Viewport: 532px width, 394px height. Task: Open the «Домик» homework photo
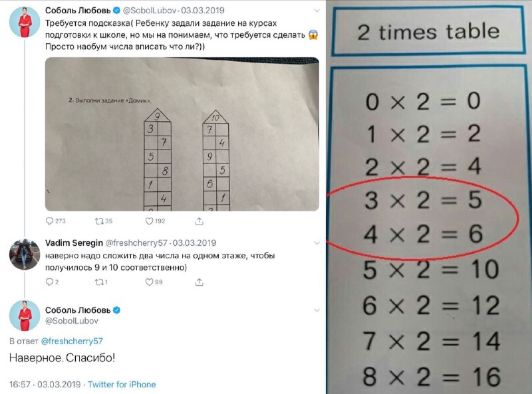(182, 135)
